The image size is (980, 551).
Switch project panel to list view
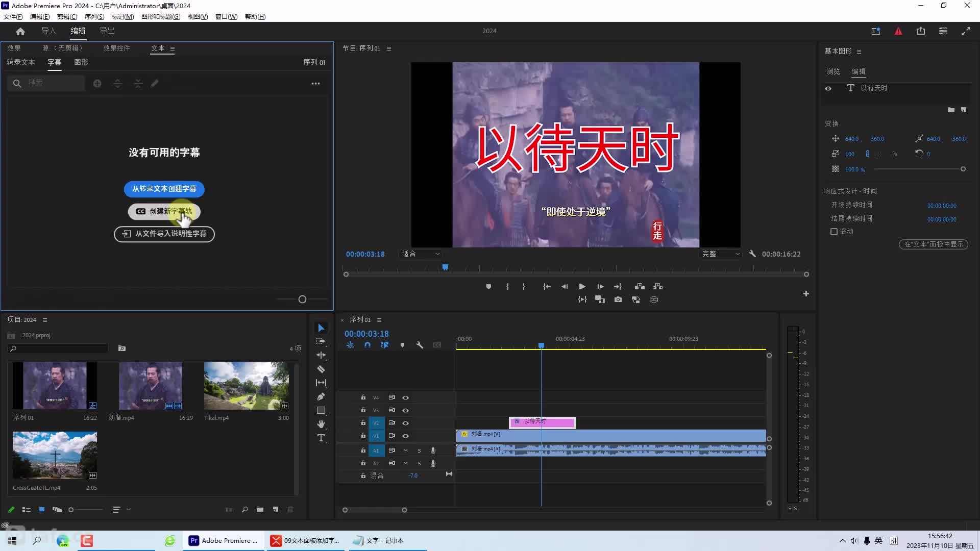click(27, 510)
